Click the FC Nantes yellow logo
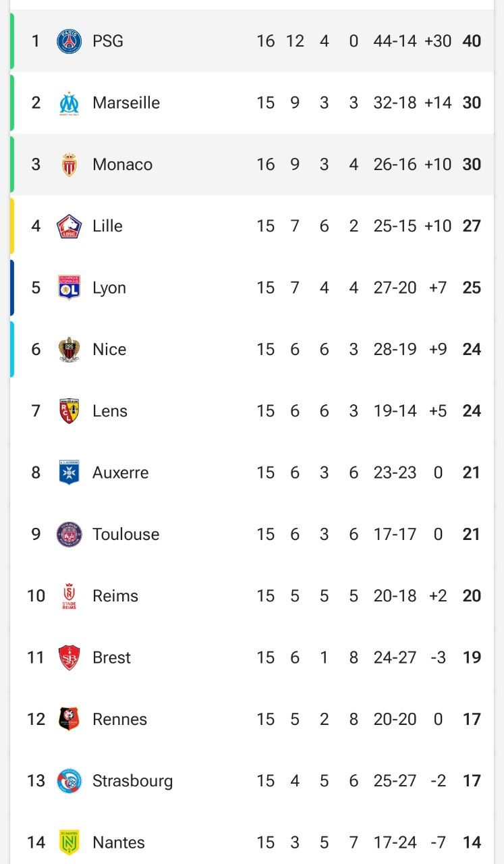 [69, 842]
